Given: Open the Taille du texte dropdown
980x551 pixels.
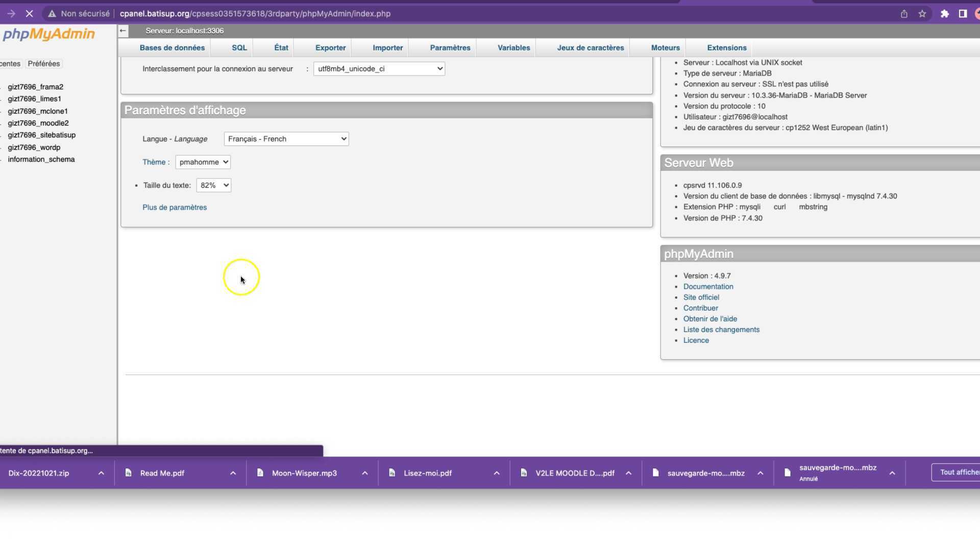Looking at the screenshot, I should pos(213,185).
